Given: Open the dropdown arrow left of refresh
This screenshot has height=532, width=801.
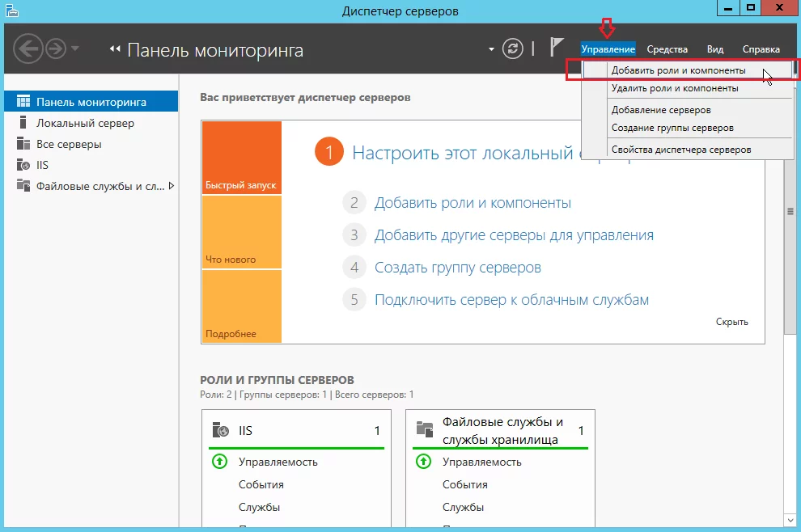Looking at the screenshot, I should [491, 49].
